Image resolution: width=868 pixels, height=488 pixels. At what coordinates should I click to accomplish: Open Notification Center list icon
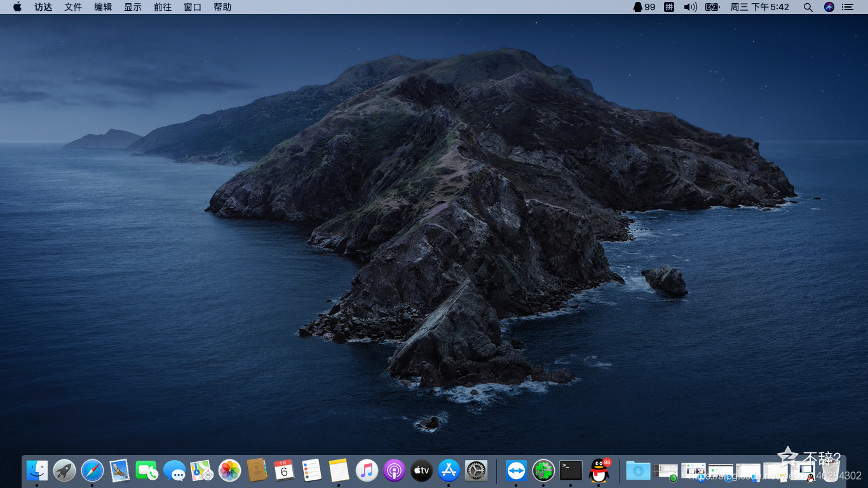point(848,7)
